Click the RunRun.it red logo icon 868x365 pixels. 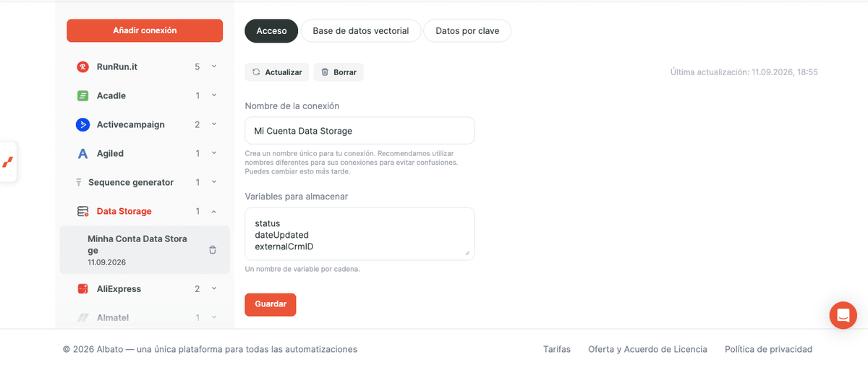coord(82,66)
